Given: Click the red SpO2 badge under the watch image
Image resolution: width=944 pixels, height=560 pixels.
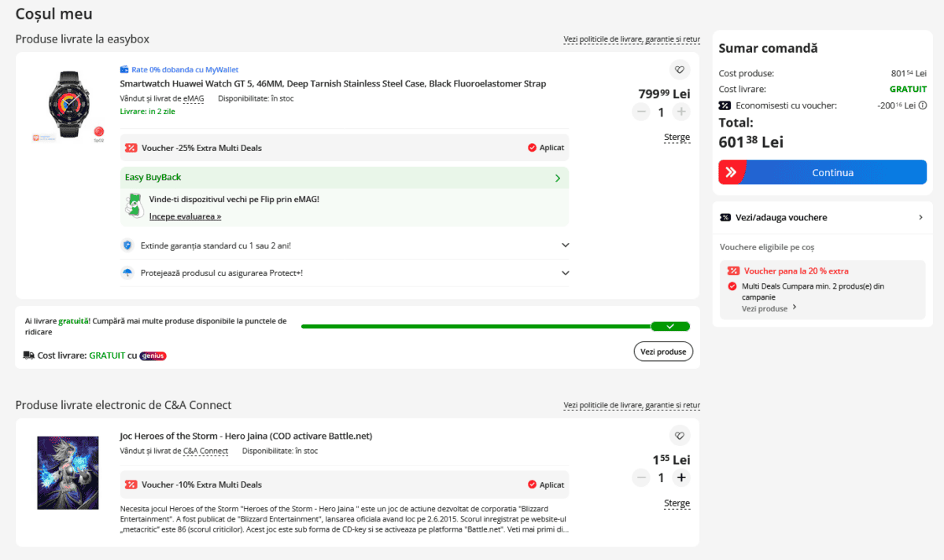Looking at the screenshot, I should [x=99, y=133].
